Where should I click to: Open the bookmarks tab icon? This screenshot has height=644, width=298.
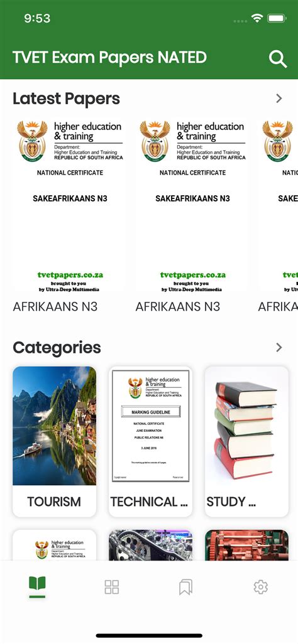click(185, 587)
